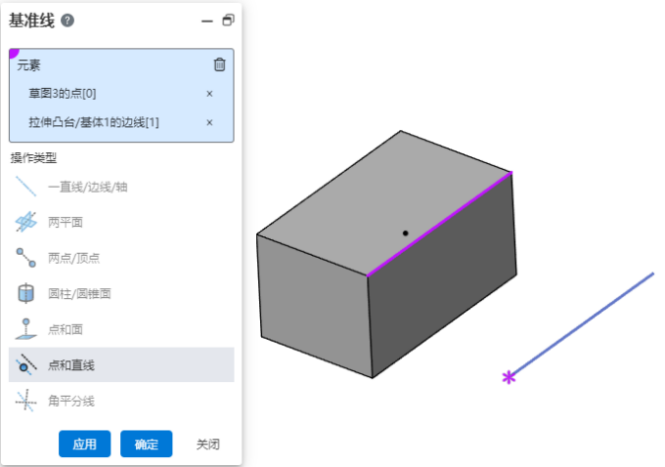Confirm with the 确定 button
The height and width of the screenshot is (467, 665).
(146, 444)
